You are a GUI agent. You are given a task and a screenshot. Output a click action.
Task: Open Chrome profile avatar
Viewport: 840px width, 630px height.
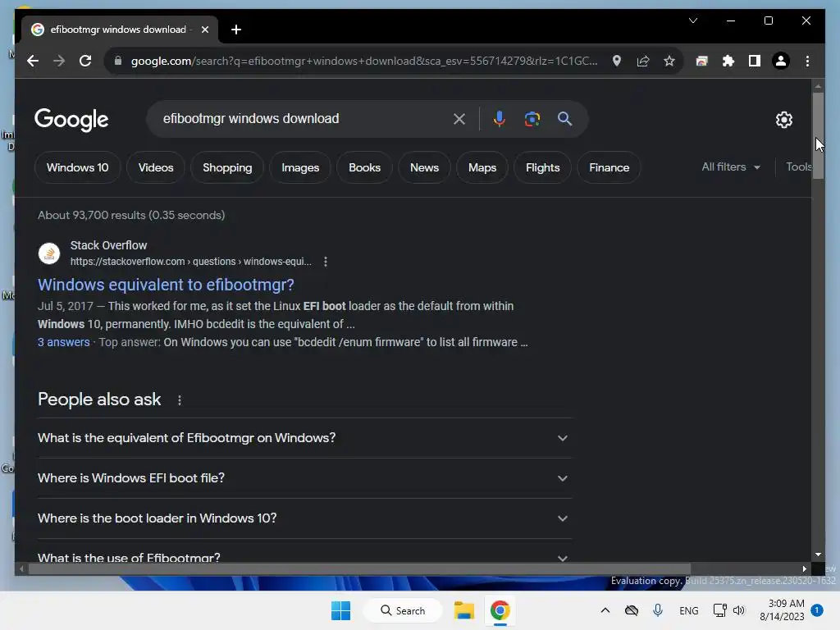point(781,61)
